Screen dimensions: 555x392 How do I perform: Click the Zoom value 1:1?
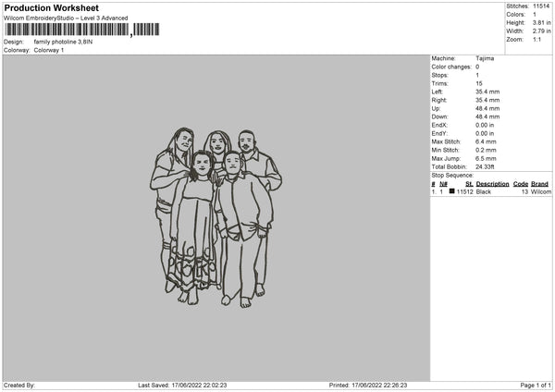point(536,40)
